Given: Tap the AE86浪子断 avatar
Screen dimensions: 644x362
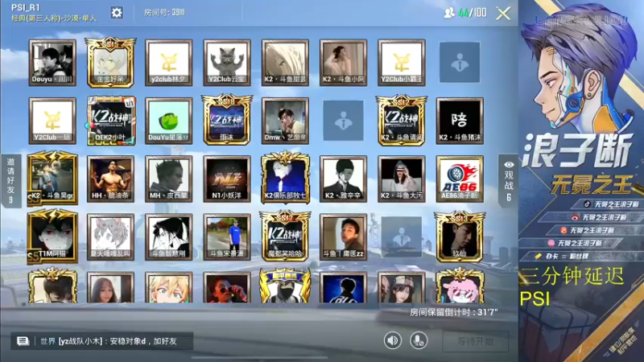Looking at the screenshot, I should (x=460, y=179).
